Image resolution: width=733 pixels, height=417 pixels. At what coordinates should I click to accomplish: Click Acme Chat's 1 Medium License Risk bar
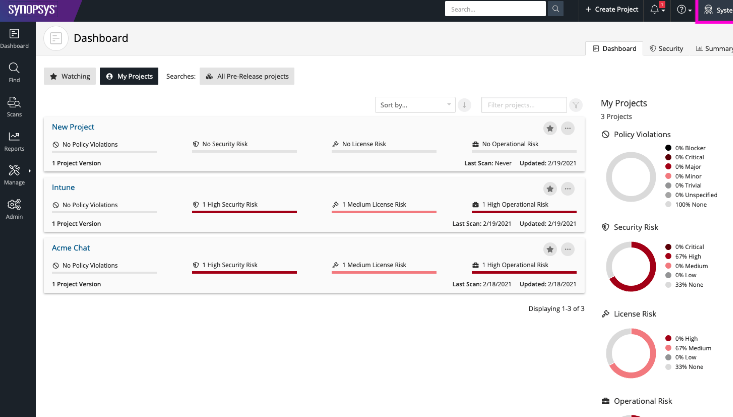click(x=384, y=272)
